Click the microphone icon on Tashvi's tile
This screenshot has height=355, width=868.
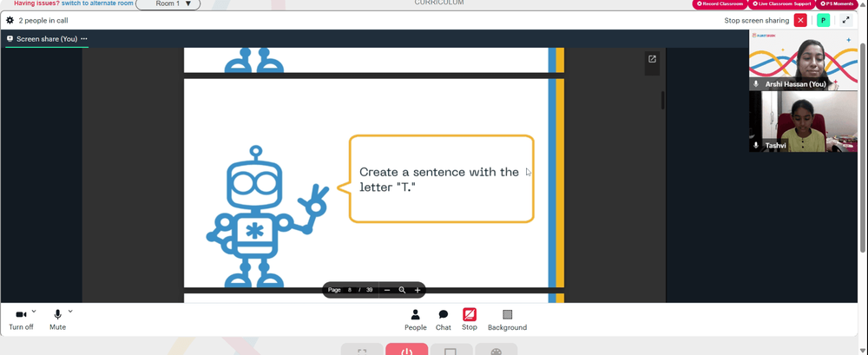click(756, 145)
